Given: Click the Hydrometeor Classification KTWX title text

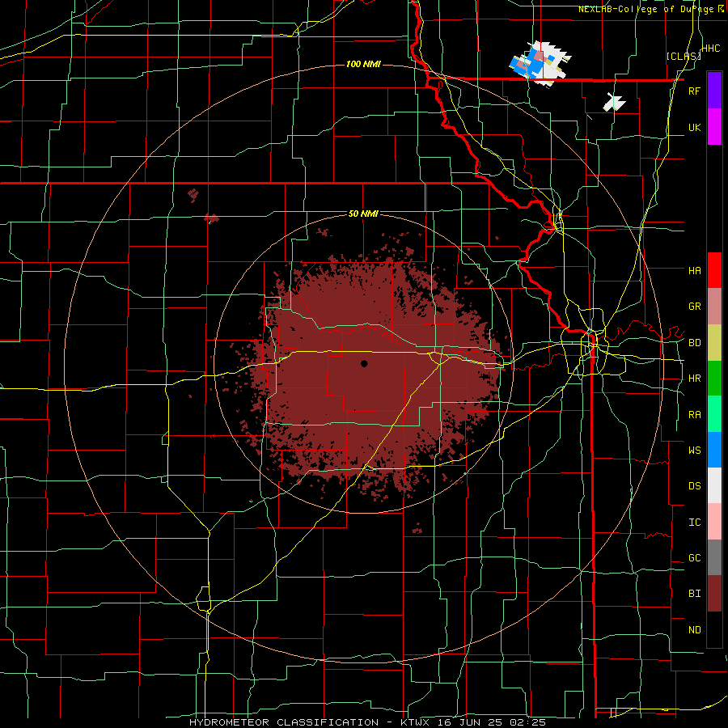Looking at the screenshot, I should pyautogui.click(x=367, y=722).
